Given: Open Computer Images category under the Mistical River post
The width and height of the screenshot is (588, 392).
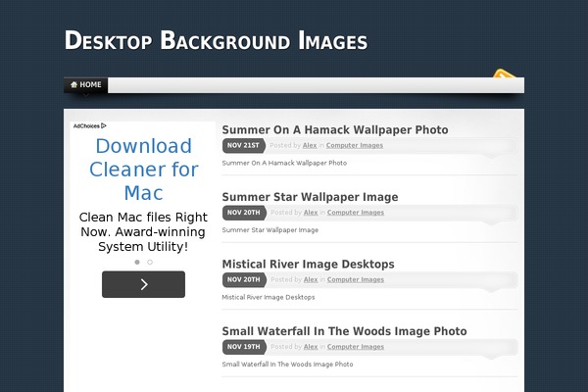Looking at the screenshot, I should [356, 280].
